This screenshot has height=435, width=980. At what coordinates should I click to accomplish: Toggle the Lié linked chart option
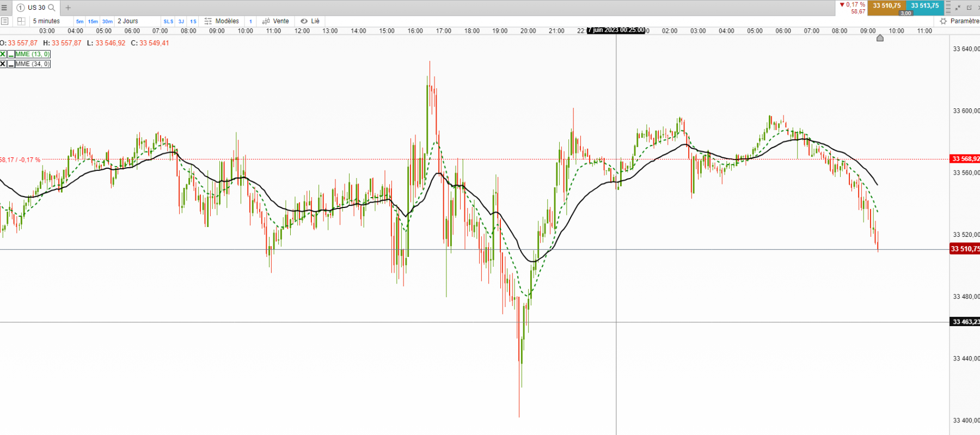tap(315, 21)
